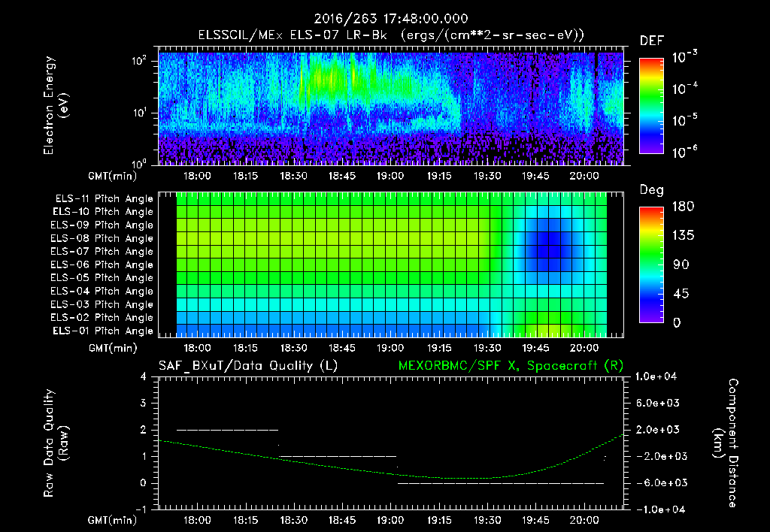Click the GMT(min) label under the bottom plot
Viewport: 770px width, 532px height.
click(x=113, y=520)
